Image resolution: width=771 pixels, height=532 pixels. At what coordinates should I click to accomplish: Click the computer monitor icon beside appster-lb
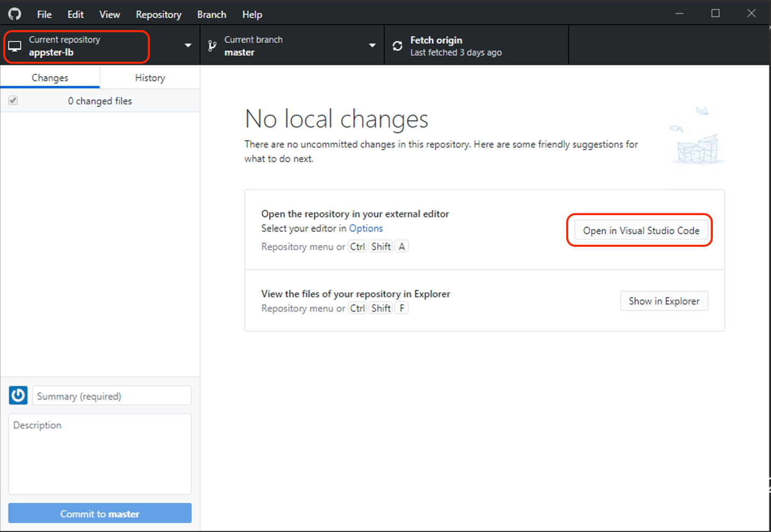pos(15,47)
